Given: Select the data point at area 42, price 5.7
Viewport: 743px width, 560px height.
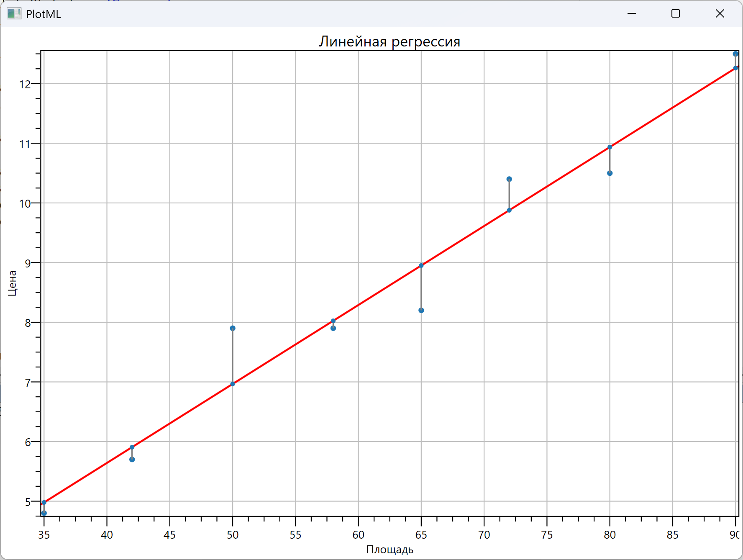Looking at the screenshot, I should (x=132, y=460).
